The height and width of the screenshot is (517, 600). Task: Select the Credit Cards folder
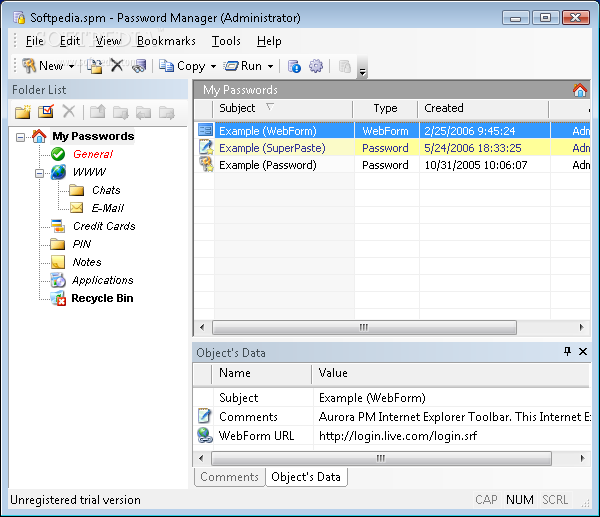pos(104,226)
